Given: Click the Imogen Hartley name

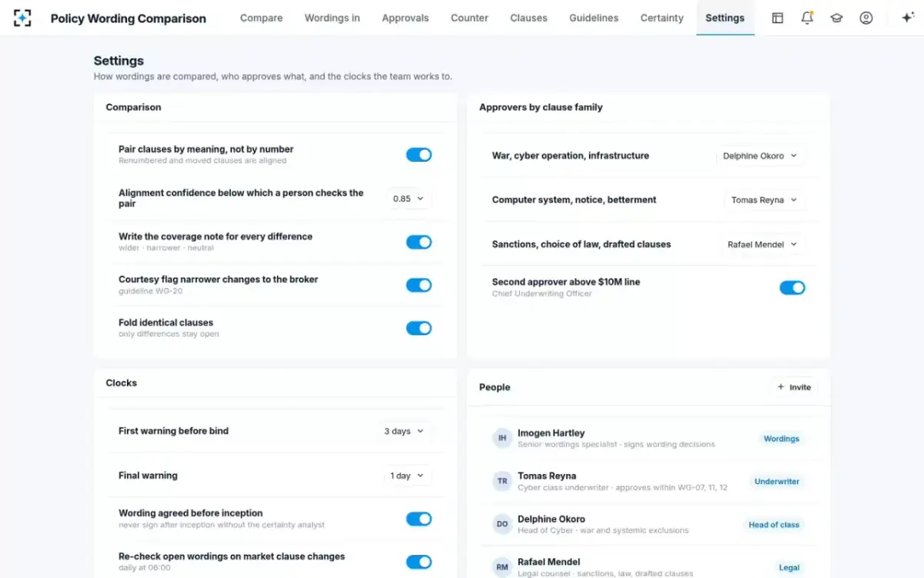Looking at the screenshot, I should 551,433.
